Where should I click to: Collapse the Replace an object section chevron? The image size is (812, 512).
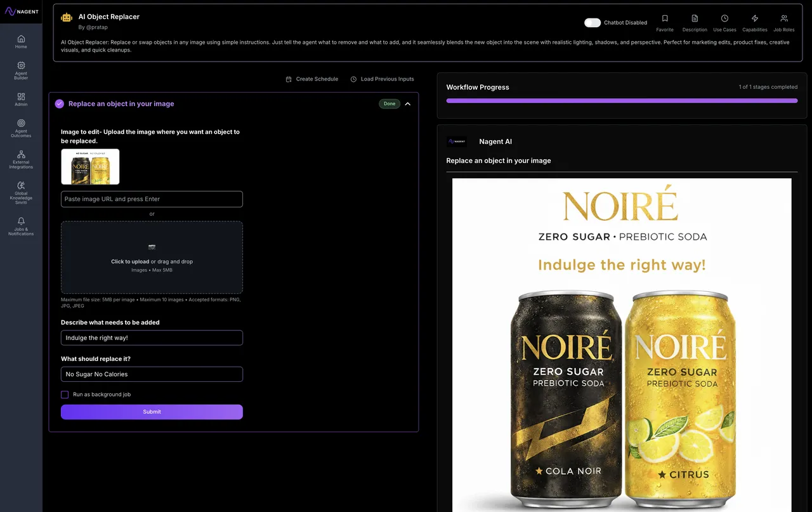click(408, 104)
